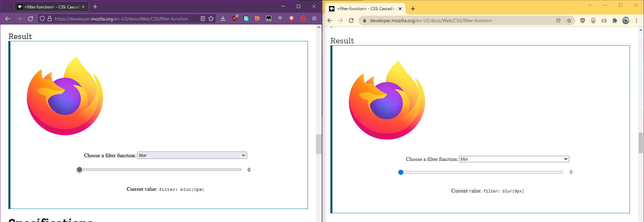The height and width of the screenshot is (222, 644).
Task: Click 'Choose a filter function:' label in Firefox
Action: click(x=110, y=156)
